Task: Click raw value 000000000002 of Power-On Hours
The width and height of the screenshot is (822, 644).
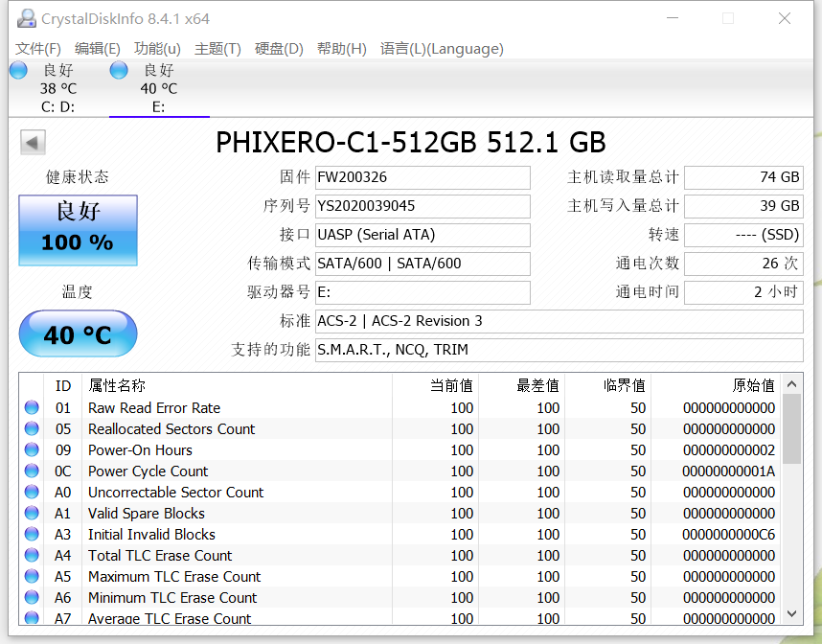Action: pos(729,450)
